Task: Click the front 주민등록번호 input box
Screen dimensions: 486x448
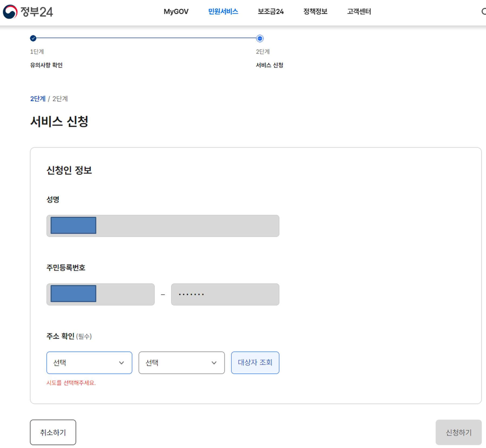Action: point(100,295)
